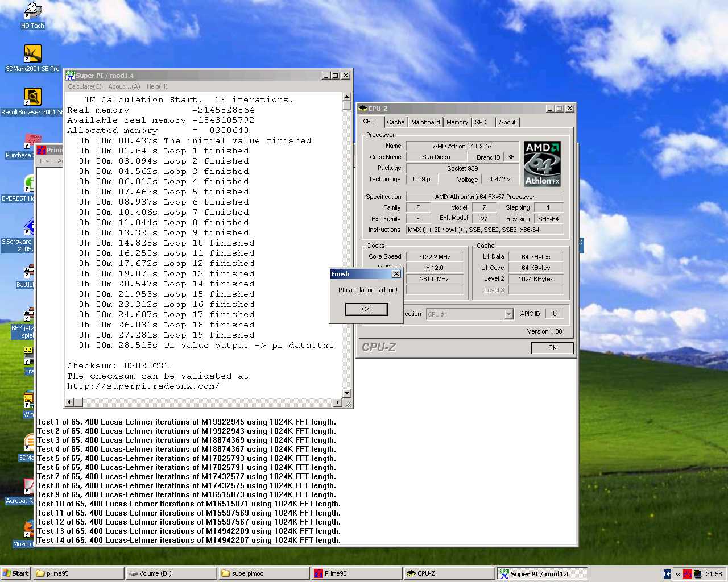The image size is (728, 582).
Task: Click the Super PI title bar icon
Action: click(x=71, y=76)
